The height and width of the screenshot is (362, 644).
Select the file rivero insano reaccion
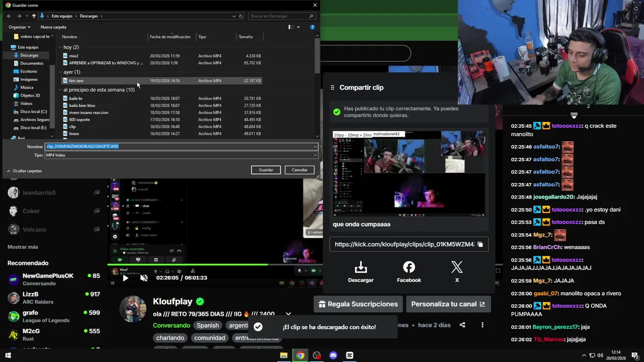pos(89,113)
